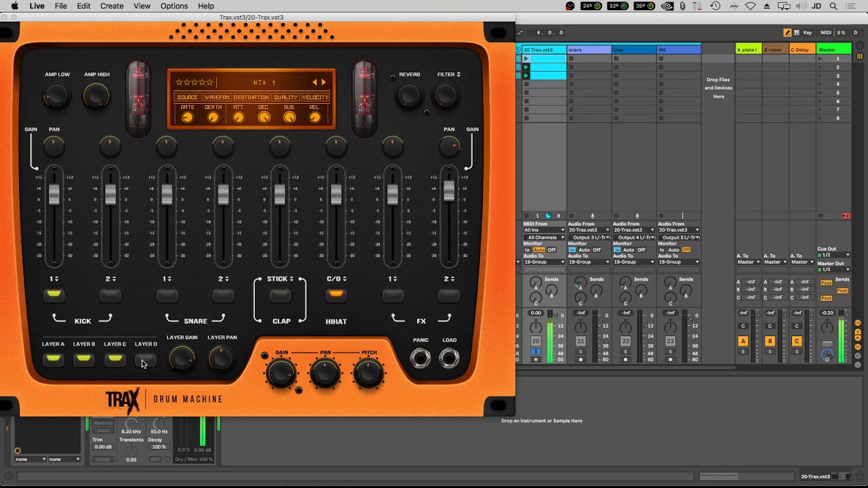Click Master Solo cue button
Image resolution: width=868 pixels, height=488 pixels.
pyautogui.click(x=827, y=344)
